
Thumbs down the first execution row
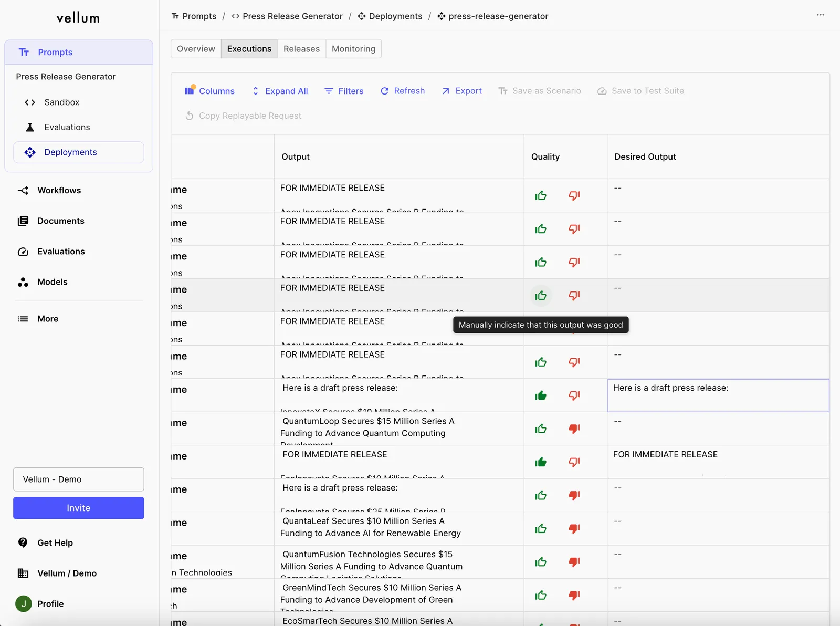(x=574, y=195)
